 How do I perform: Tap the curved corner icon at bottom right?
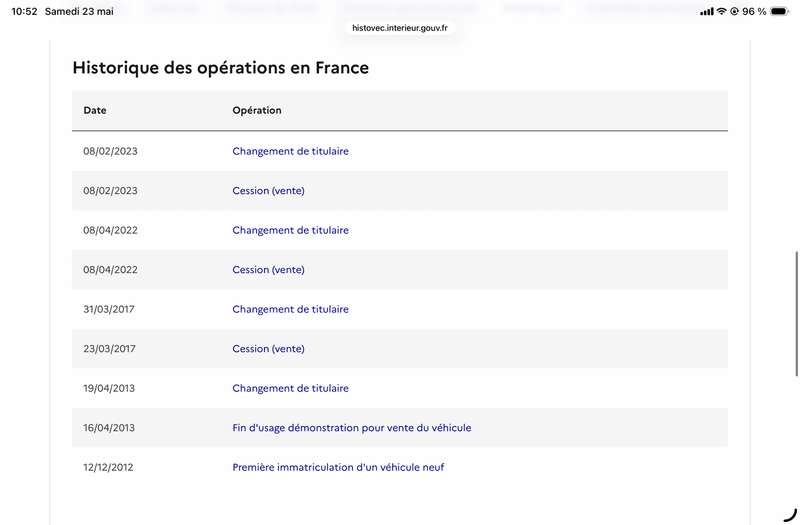click(790, 515)
